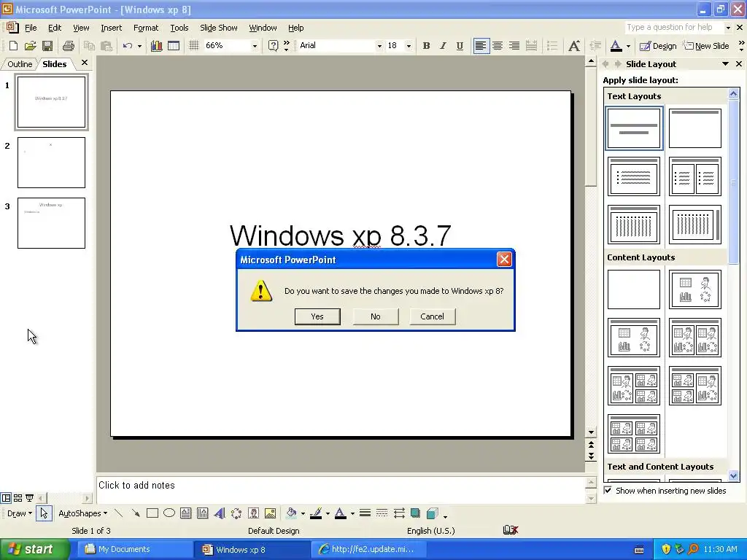
Task: Center align the text
Action: [x=498, y=46]
